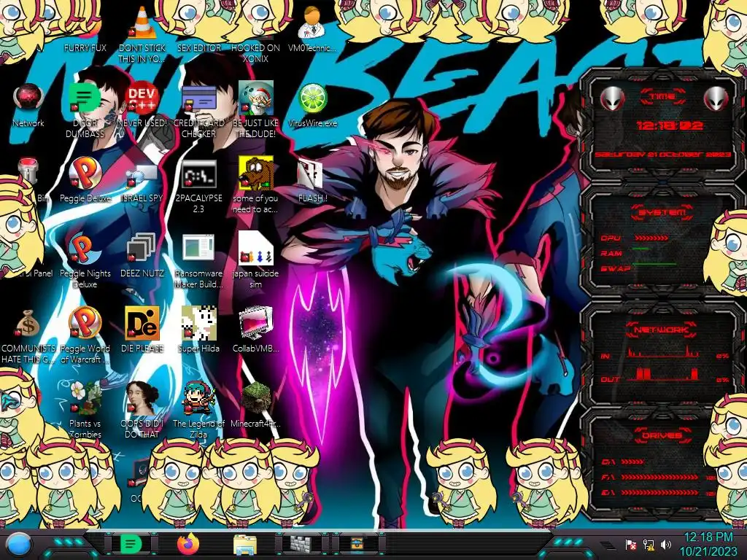Open the VLC cone desktop shortcut
Image resolution: width=747 pixels, height=560 pixels.
[142, 23]
